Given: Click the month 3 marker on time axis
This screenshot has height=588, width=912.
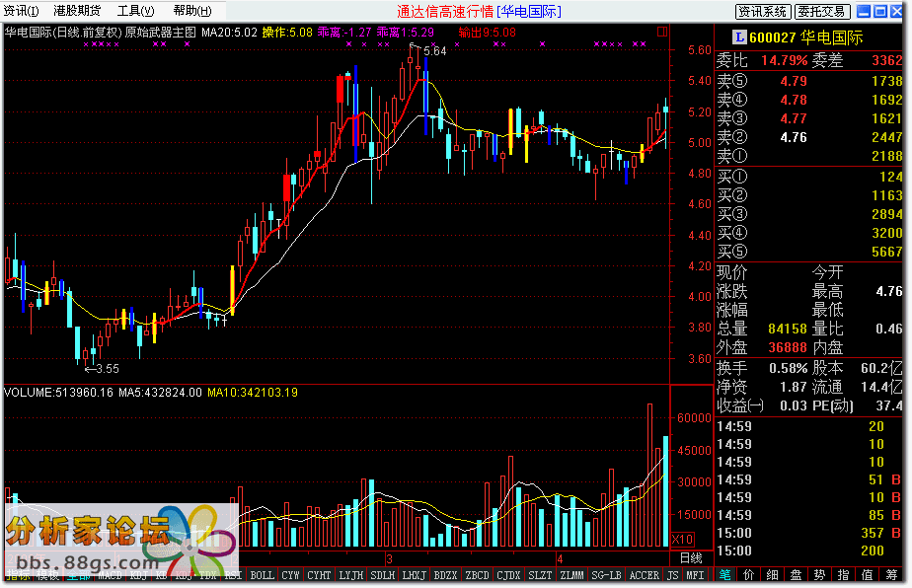Looking at the screenshot, I should tap(389, 559).
